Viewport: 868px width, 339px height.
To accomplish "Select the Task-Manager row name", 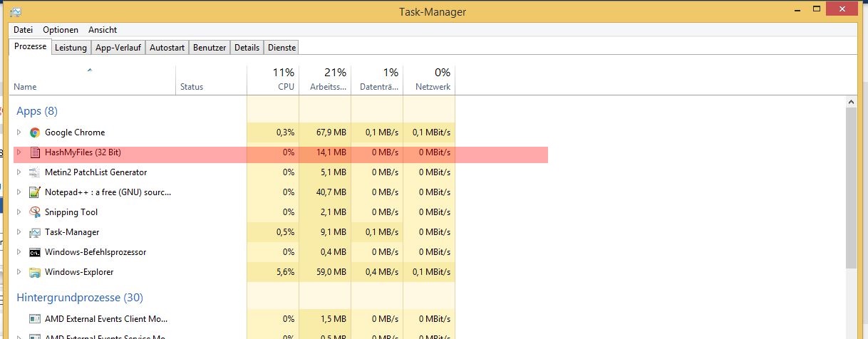I will pos(72,232).
